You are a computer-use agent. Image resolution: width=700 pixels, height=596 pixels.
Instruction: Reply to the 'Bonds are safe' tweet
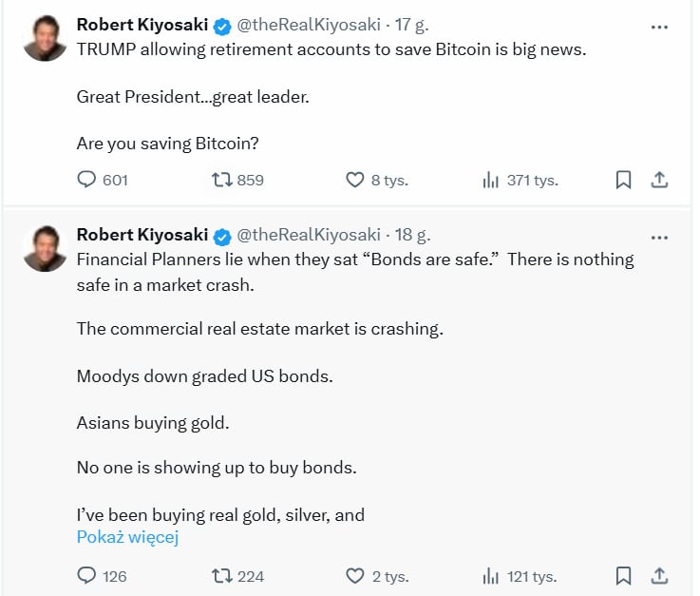coord(86,575)
